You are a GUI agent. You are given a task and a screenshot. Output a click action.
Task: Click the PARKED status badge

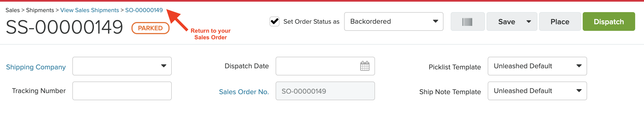click(150, 28)
